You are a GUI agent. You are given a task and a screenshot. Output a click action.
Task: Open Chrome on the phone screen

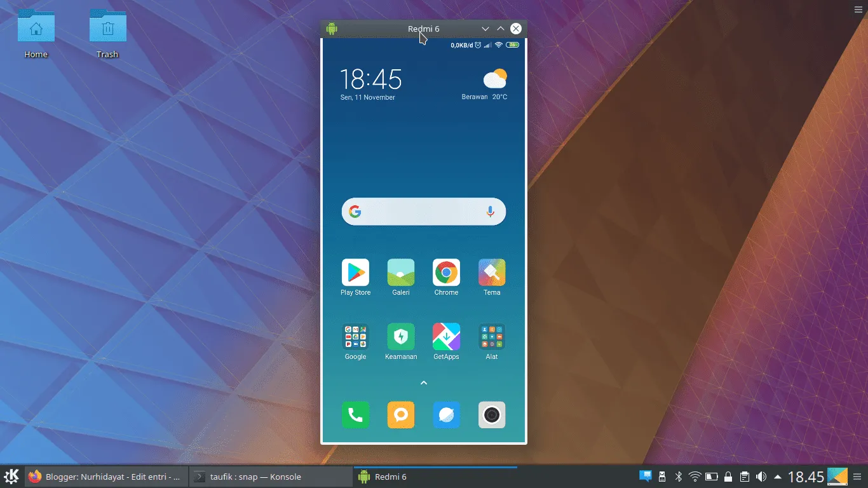click(447, 273)
